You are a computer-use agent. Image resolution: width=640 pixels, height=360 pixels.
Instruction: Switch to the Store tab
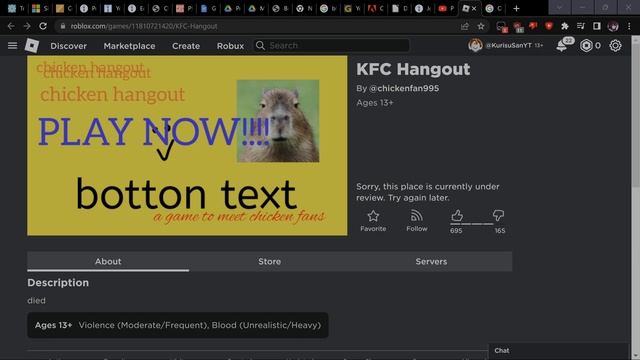(269, 262)
